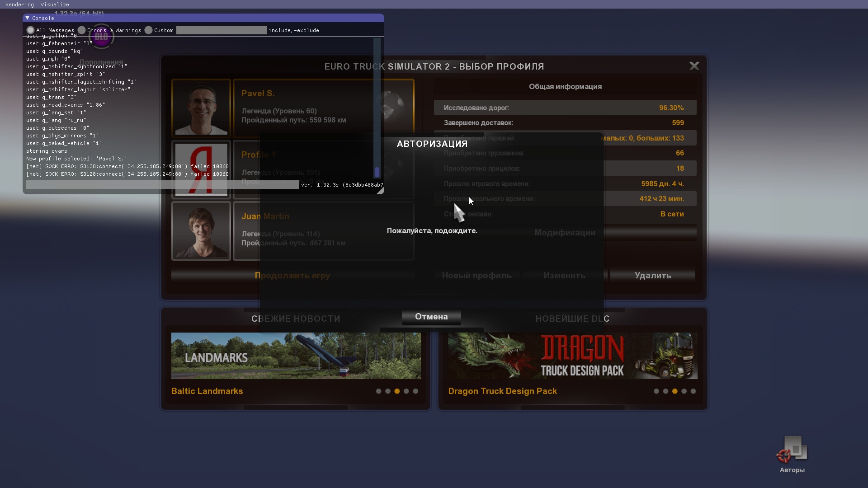
Task: Click the console command input line
Action: [163, 185]
